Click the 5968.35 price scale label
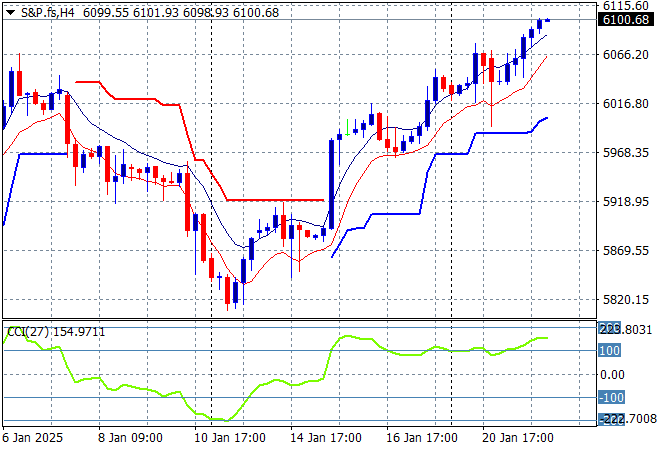The image size is (660, 450). pyautogui.click(x=624, y=153)
